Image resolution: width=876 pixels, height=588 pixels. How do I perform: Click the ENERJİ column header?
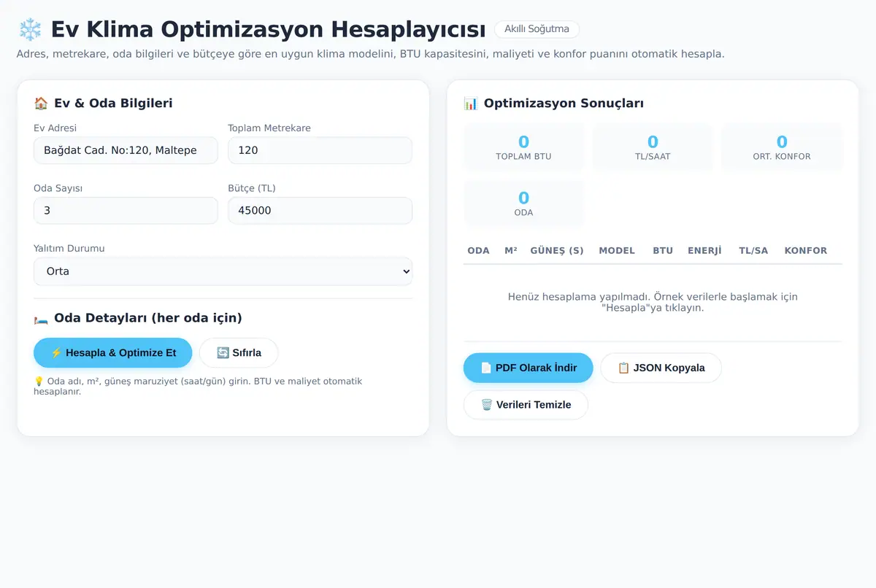704,250
